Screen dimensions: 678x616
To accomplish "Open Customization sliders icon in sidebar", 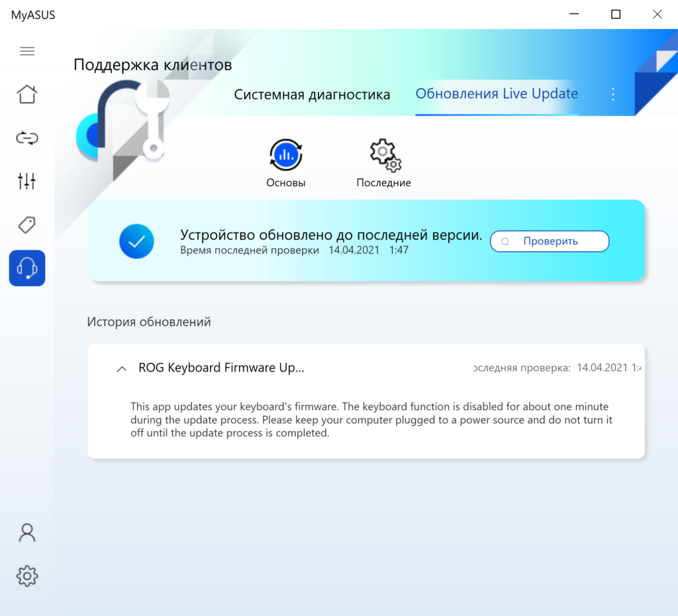I will pyautogui.click(x=26, y=181).
